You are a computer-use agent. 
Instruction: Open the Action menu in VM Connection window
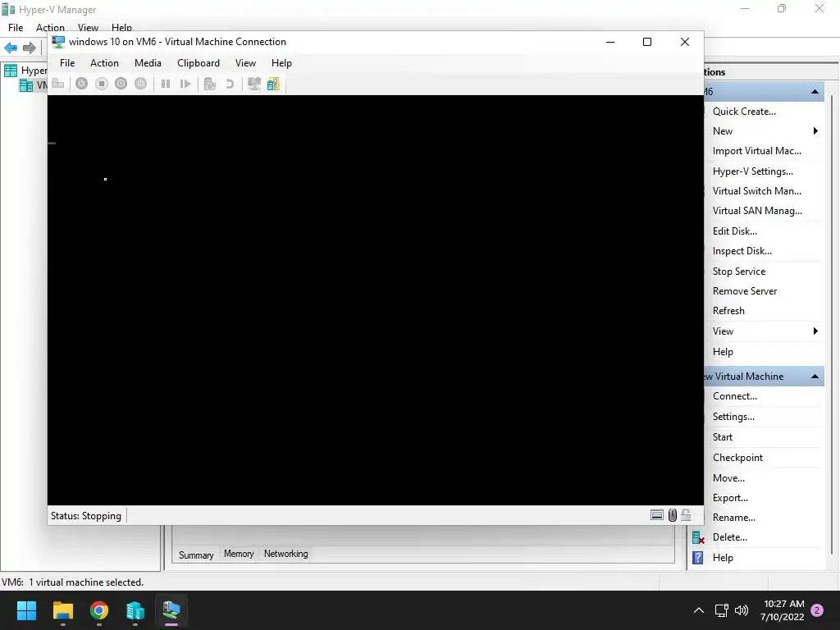pos(104,63)
